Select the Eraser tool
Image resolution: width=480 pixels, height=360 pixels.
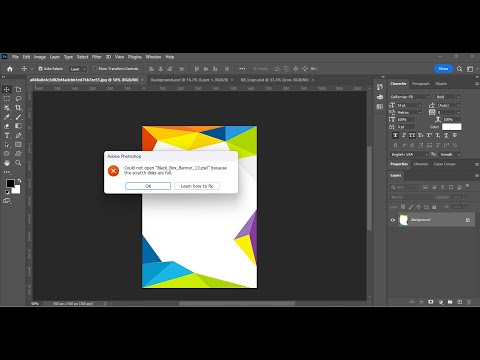(7, 126)
